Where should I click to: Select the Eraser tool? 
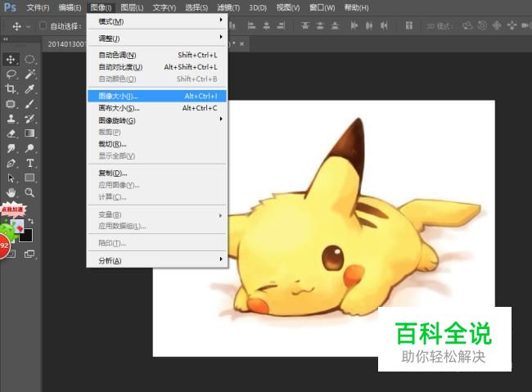click(11, 133)
